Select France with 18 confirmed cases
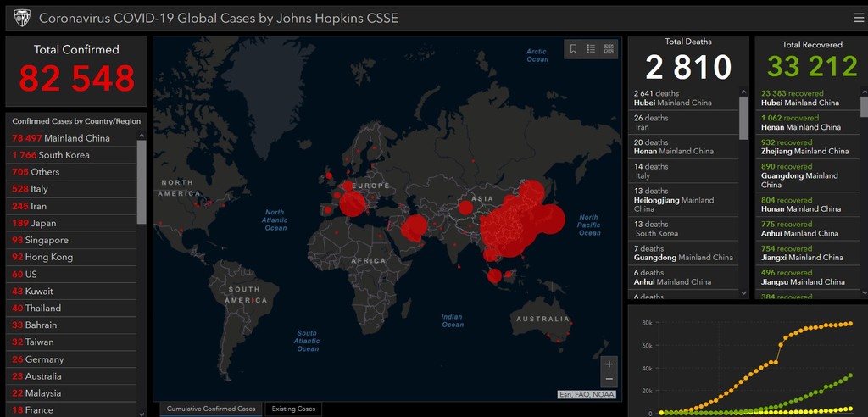This screenshot has width=868, height=417. (71, 410)
